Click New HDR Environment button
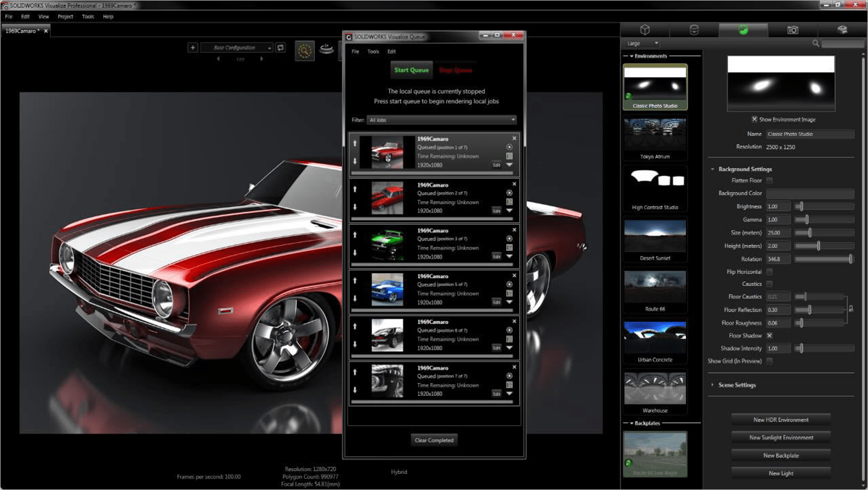The width and height of the screenshot is (868, 490). pyautogui.click(x=781, y=420)
